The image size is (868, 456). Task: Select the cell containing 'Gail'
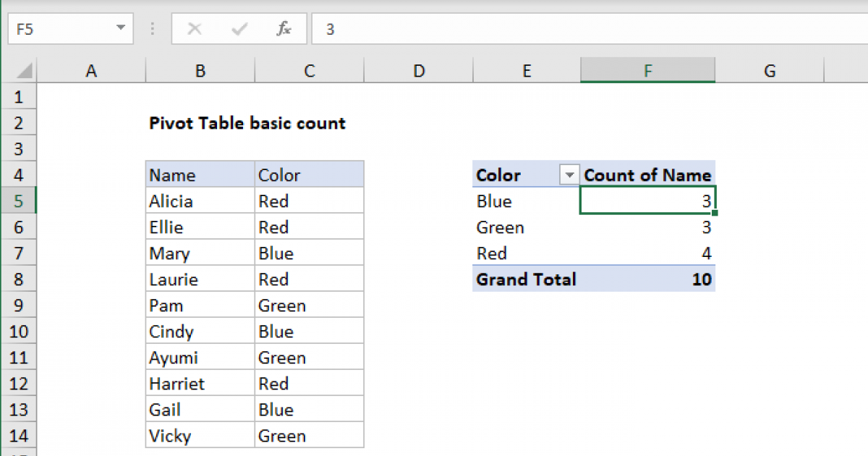point(200,410)
